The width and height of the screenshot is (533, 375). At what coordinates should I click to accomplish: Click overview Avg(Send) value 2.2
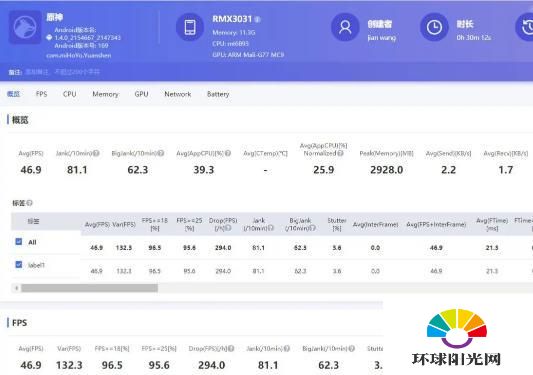pos(448,170)
